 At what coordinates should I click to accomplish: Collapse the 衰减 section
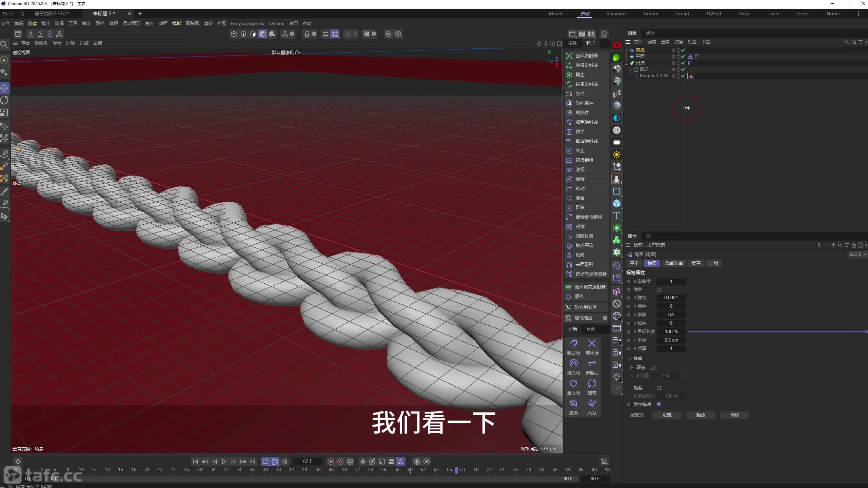click(x=631, y=359)
